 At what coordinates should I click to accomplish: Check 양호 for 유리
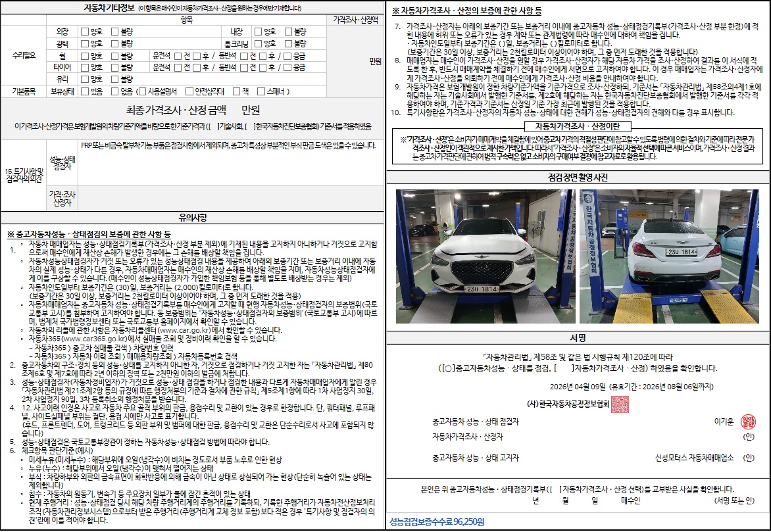click(85, 79)
